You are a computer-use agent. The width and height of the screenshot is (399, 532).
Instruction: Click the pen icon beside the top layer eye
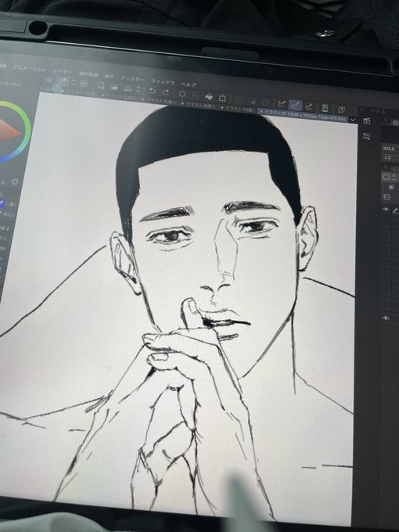[x=395, y=210]
